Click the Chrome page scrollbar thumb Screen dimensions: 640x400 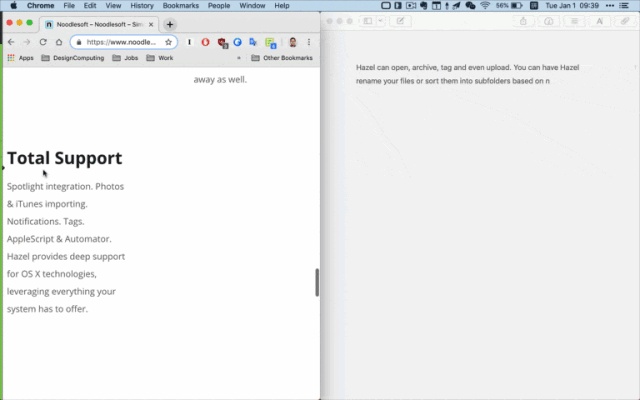(317, 282)
